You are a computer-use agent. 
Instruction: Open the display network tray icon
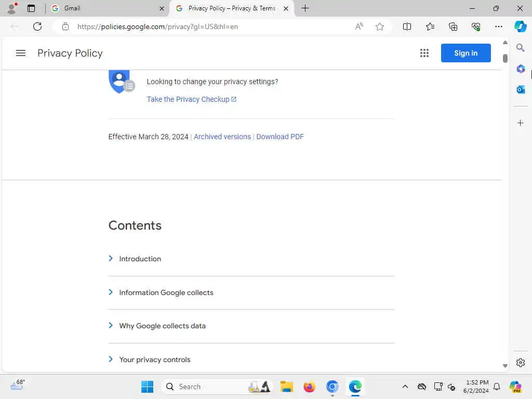point(438,387)
